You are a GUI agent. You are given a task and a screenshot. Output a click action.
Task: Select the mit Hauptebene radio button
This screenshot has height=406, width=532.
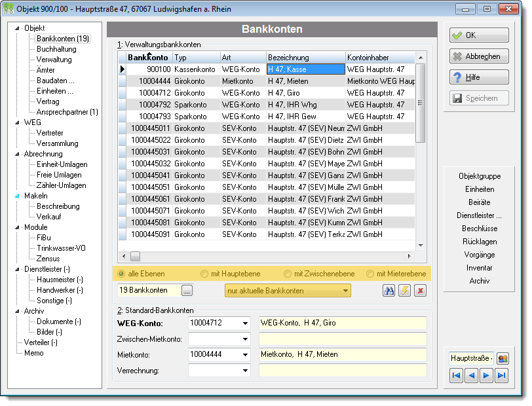(204, 274)
